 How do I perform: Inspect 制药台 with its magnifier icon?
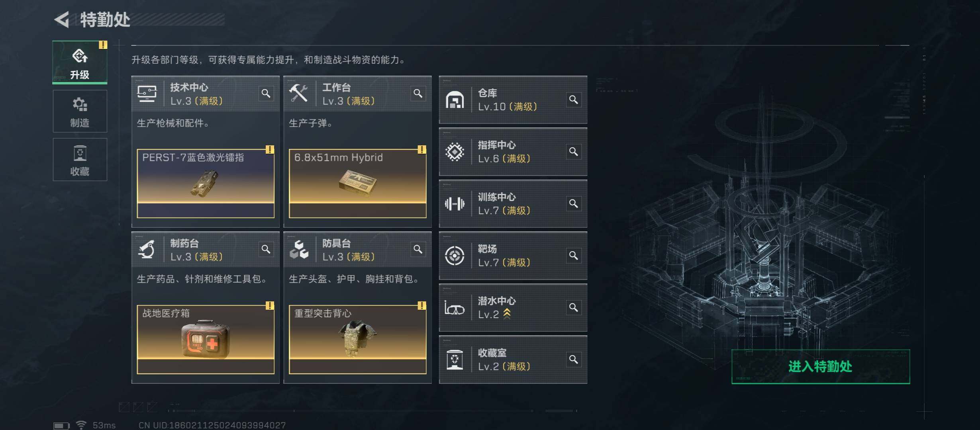(266, 249)
